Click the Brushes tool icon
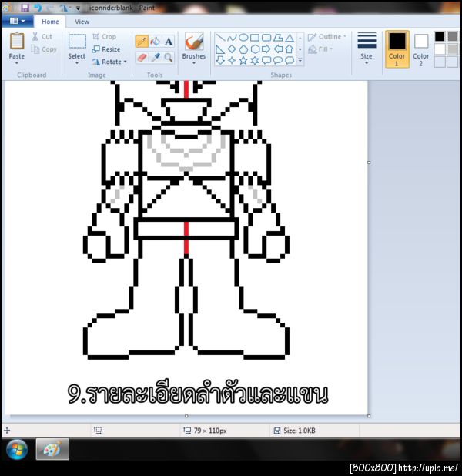The height and width of the screenshot is (476, 462). [194, 42]
